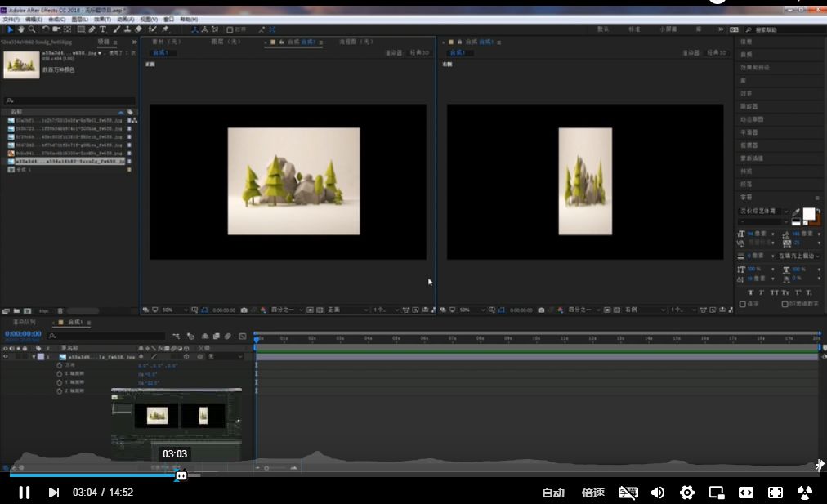Select the Rotation tool
Screen dimensions: 827x504
click(x=46, y=29)
